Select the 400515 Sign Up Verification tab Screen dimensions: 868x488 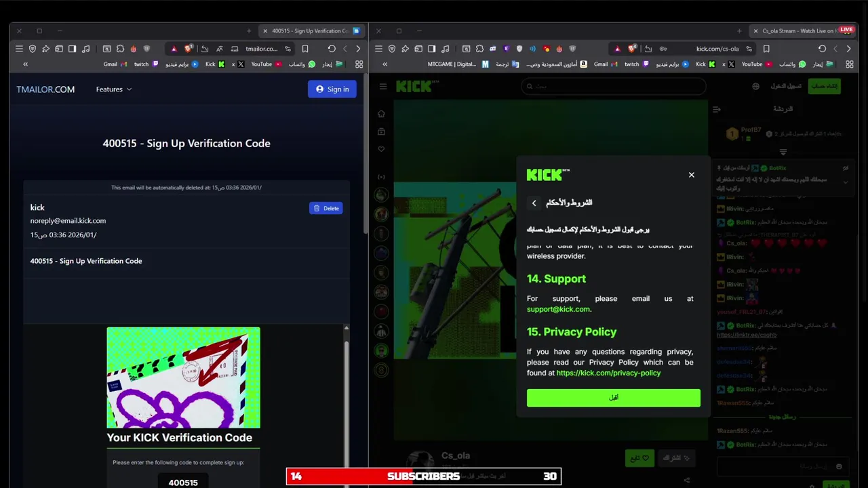click(311, 30)
